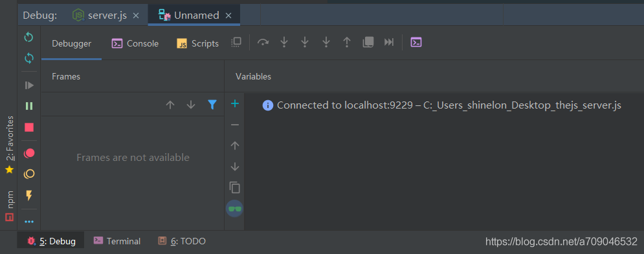Select the server.js debug tab
This screenshot has height=254, width=644.
(100, 16)
